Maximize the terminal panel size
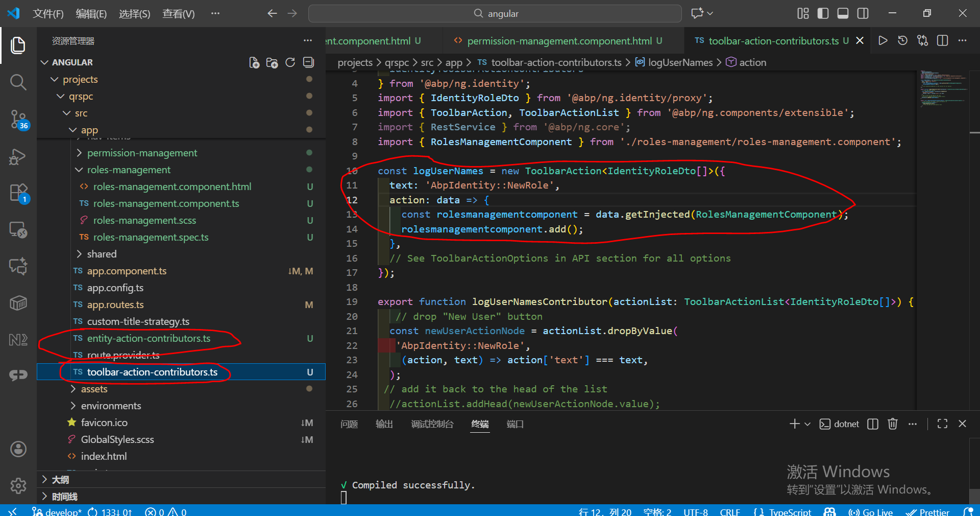 [942, 424]
